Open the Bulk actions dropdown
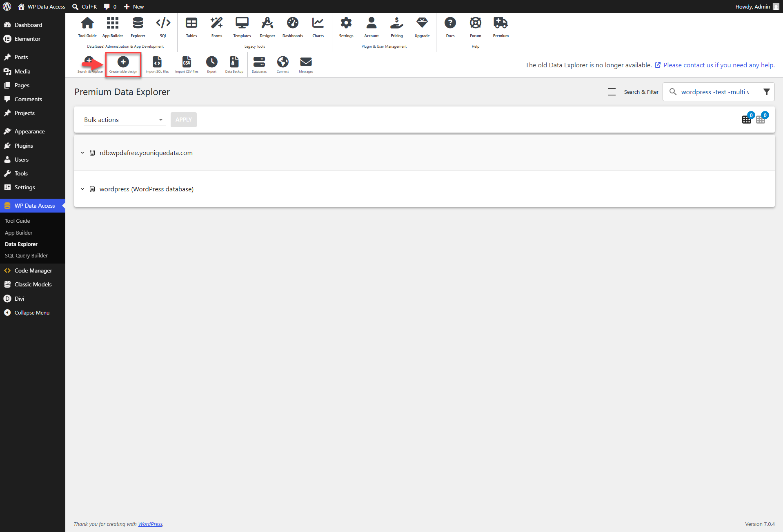This screenshot has width=783, height=532. coord(125,120)
